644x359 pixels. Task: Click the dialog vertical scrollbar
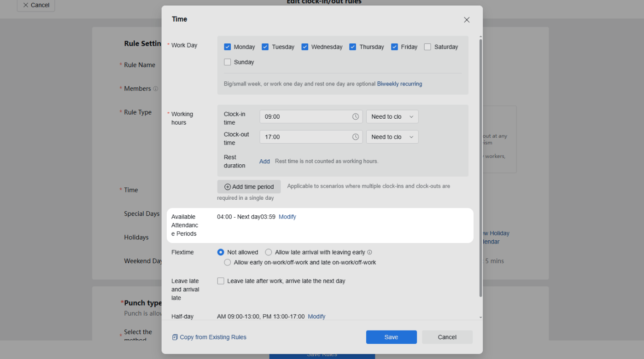[x=481, y=168]
